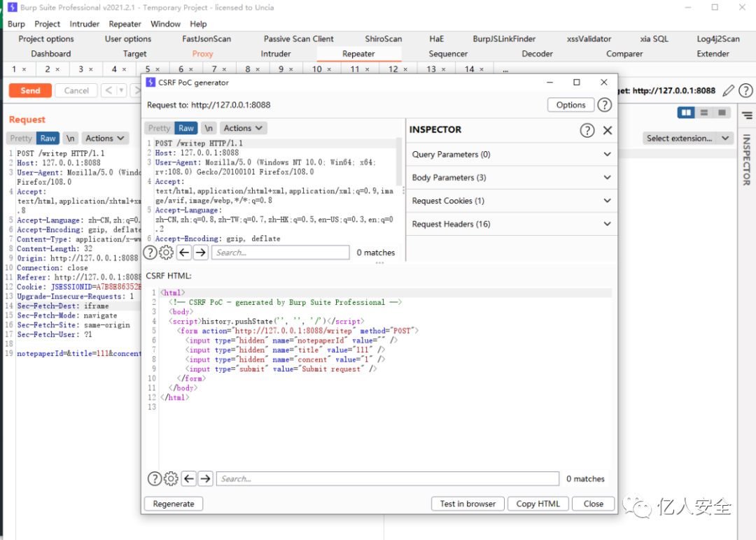Open history dropdown arrow next to back button

(122, 90)
